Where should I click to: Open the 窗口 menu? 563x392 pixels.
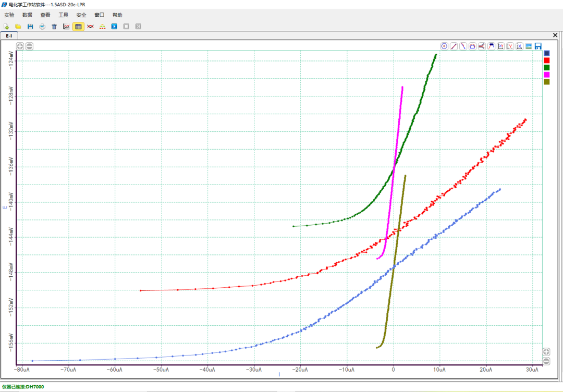pos(100,15)
